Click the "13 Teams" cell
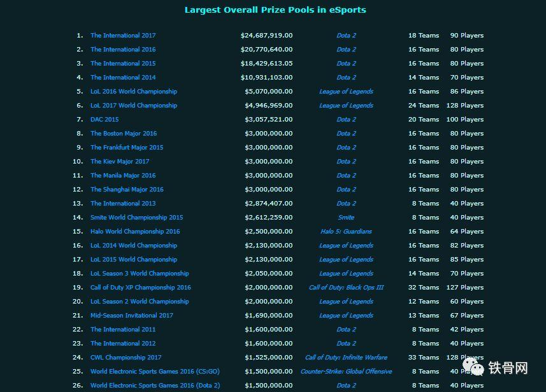Image resolution: width=546 pixels, height=392 pixels. coord(424,316)
